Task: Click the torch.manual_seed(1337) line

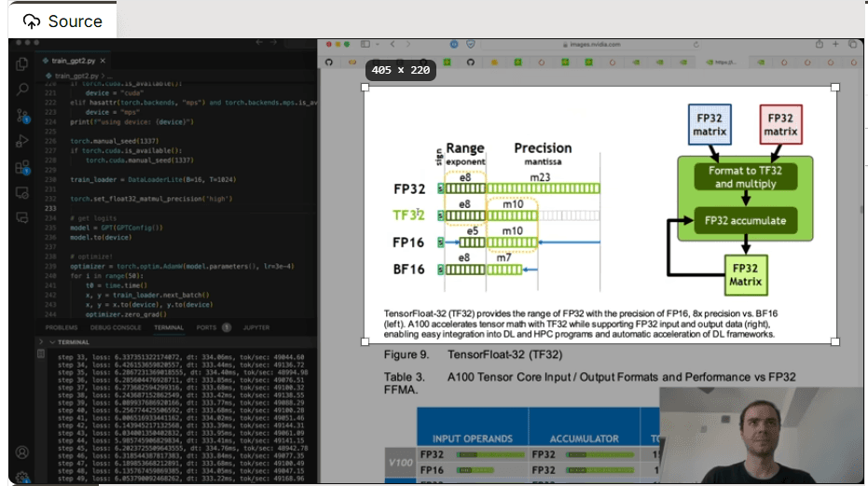Action: [x=114, y=141]
